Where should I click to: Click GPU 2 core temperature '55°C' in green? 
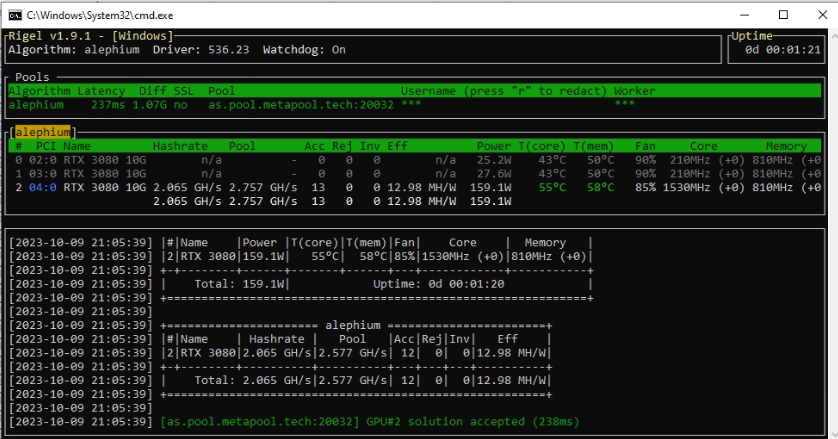click(552, 188)
